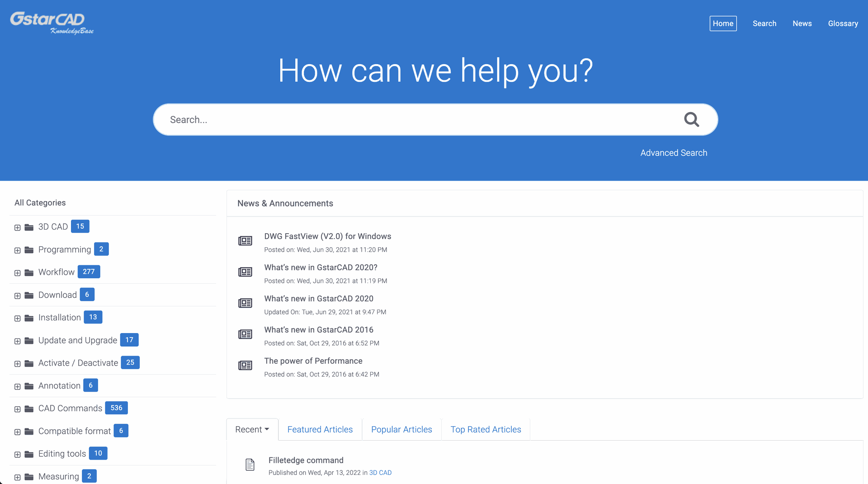The height and width of the screenshot is (484, 868).
Task: Click document icon beside Filletedge command
Action: pos(250,465)
